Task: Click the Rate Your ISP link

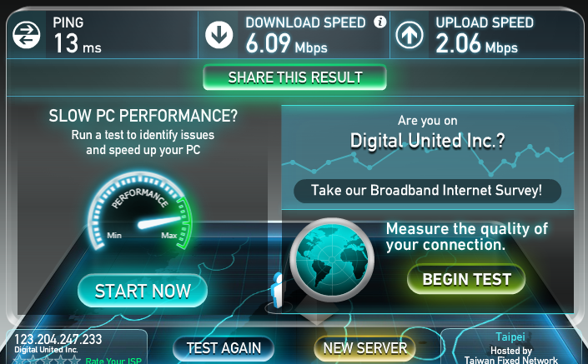Action: (x=113, y=361)
